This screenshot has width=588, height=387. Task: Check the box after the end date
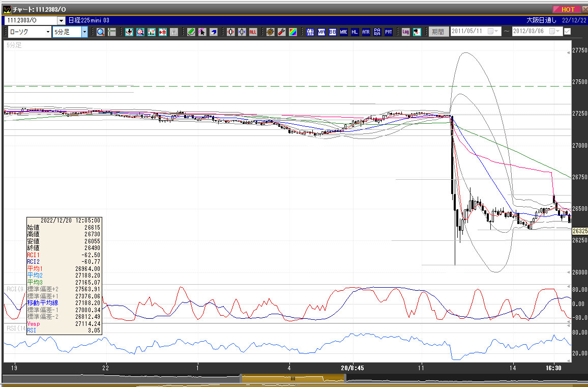pyautogui.click(x=567, y=32)
